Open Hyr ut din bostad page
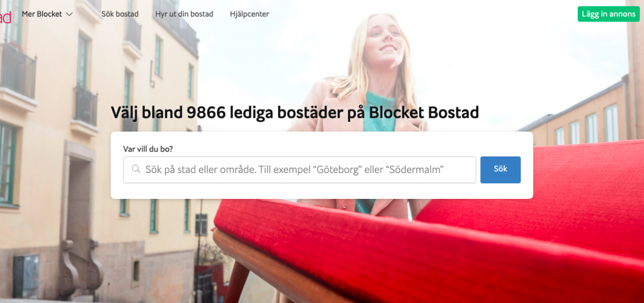The image size is (644, 303). pos(184,14)
